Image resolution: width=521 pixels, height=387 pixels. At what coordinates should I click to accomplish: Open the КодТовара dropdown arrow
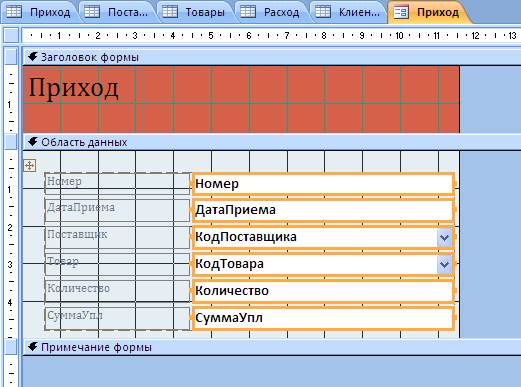pos(444,264)
